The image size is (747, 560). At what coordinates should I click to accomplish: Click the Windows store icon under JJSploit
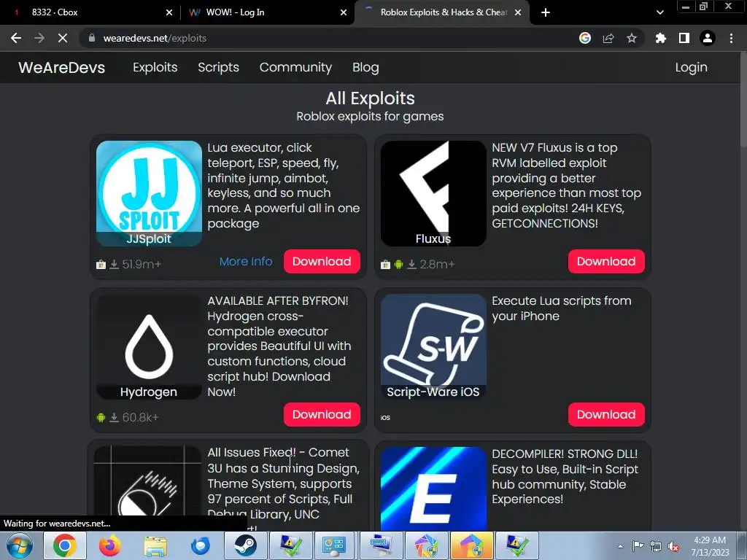click(x=101, y=264)
